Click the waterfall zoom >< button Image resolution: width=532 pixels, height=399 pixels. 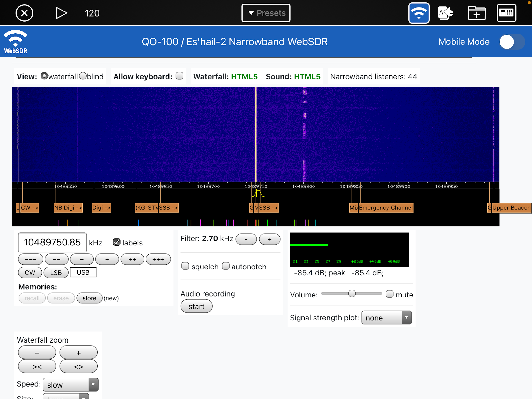(37, 366)
